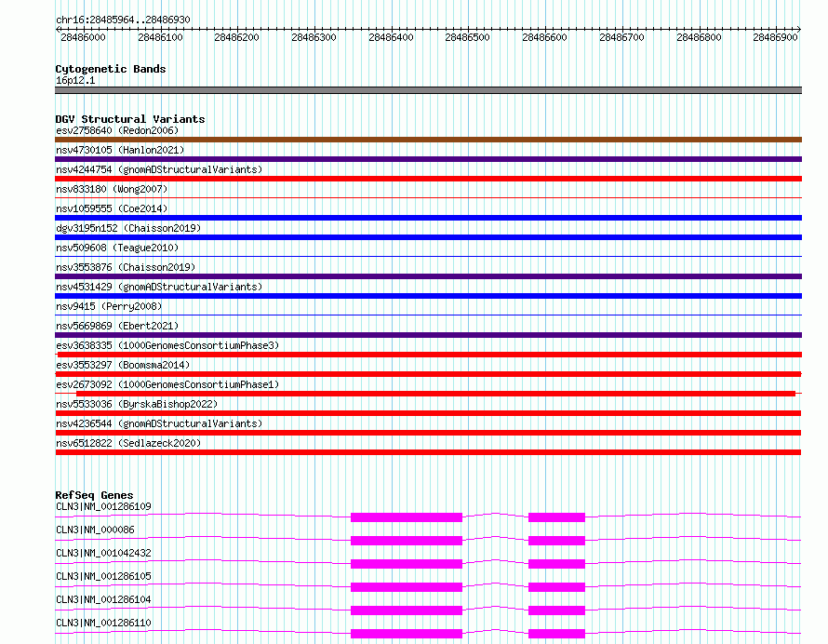Open variant nsv5533036 (ByrskaBishop2022) label
This screenshot has width=828, height=644.
pyautogui.click(x=137, y=404)
